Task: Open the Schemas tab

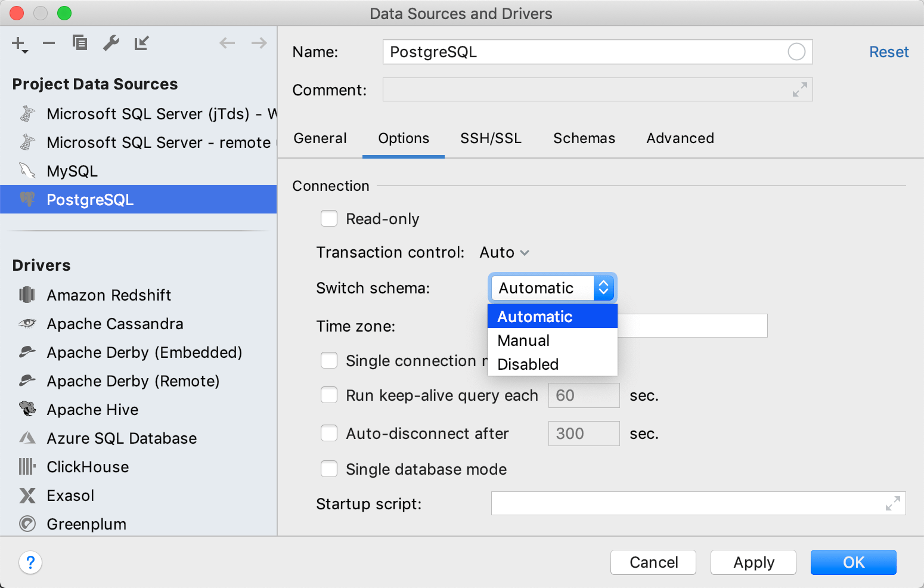Action: (x=584, y=138)
